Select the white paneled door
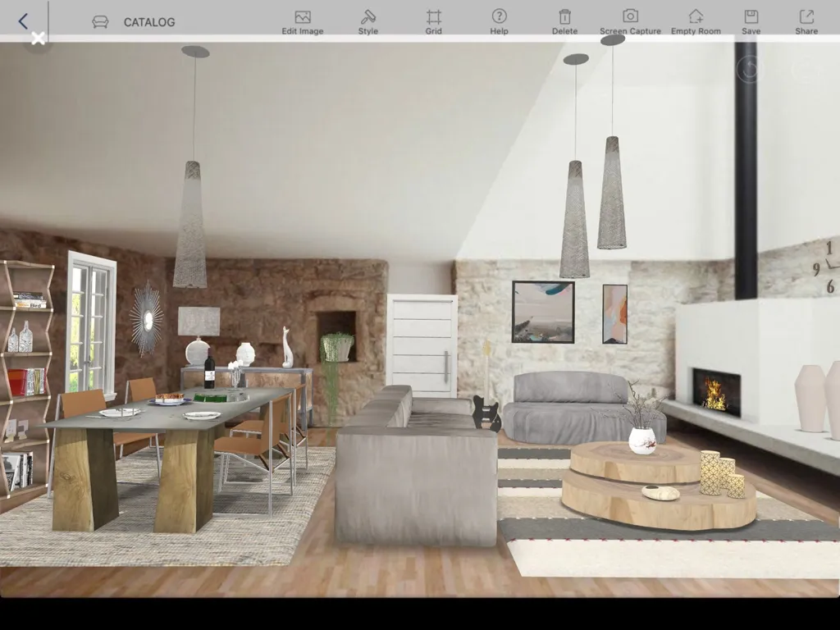This screenshot has height=630, width=840. (x=422, y=345)
